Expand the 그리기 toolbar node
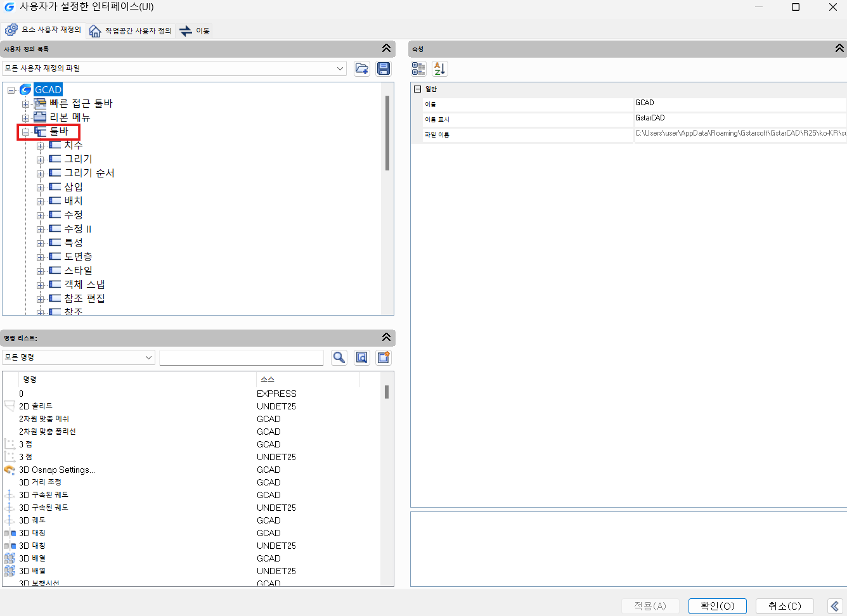The height and width of the screenshot is (616, 847). tap(41, 160)
